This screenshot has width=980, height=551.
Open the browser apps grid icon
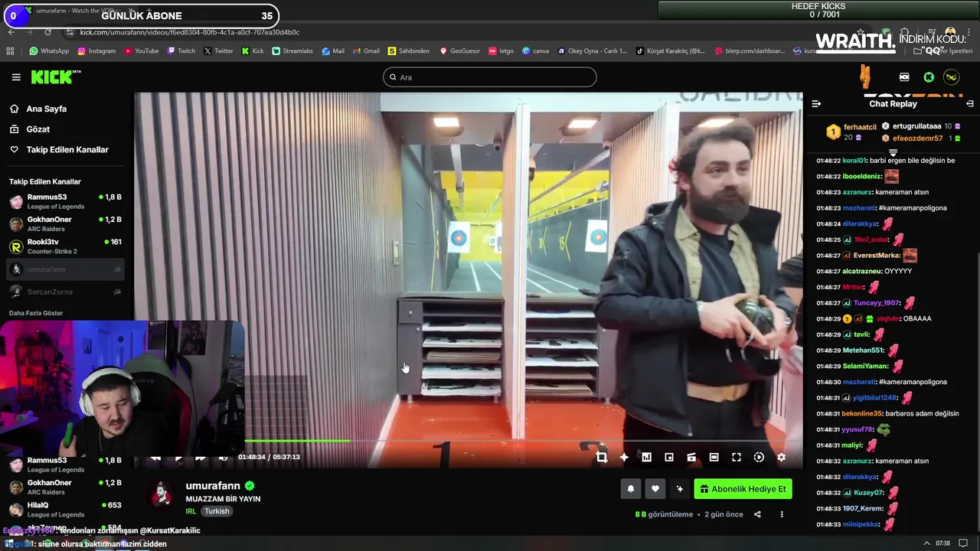[10, 51]
